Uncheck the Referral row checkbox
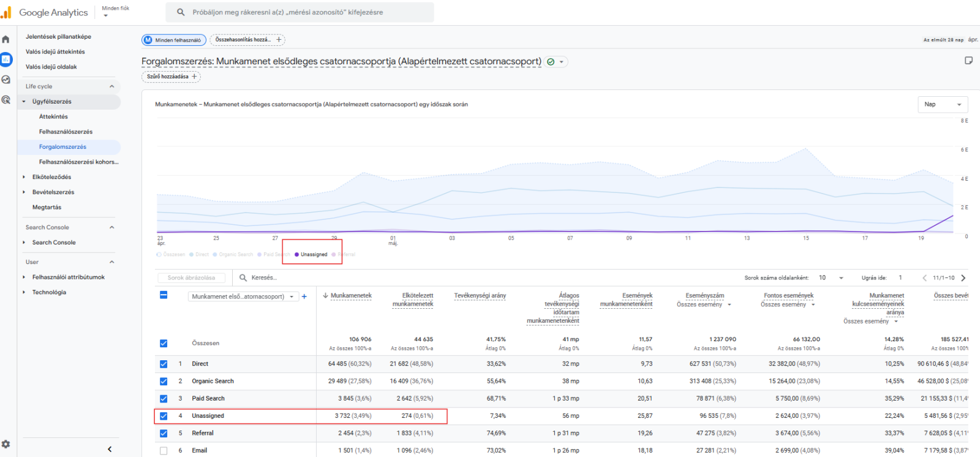Image resolution: width=980 pixels, height=457 pixels. [164, 433]
